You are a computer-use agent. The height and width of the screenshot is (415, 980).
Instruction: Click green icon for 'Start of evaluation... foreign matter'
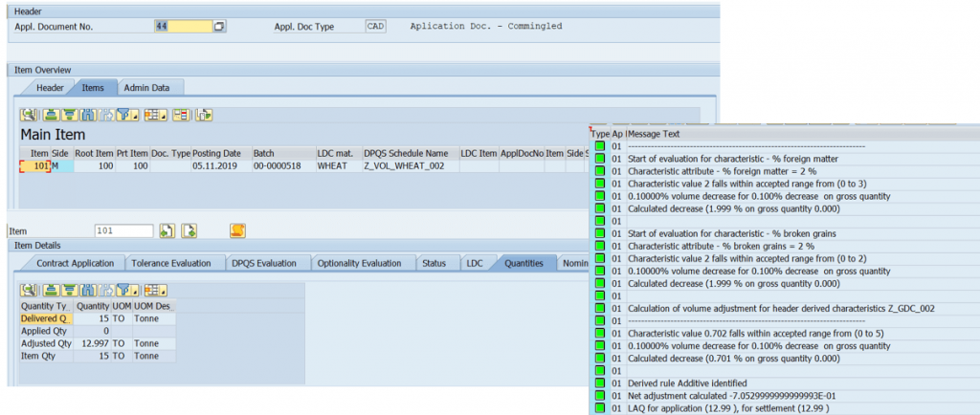600,159
